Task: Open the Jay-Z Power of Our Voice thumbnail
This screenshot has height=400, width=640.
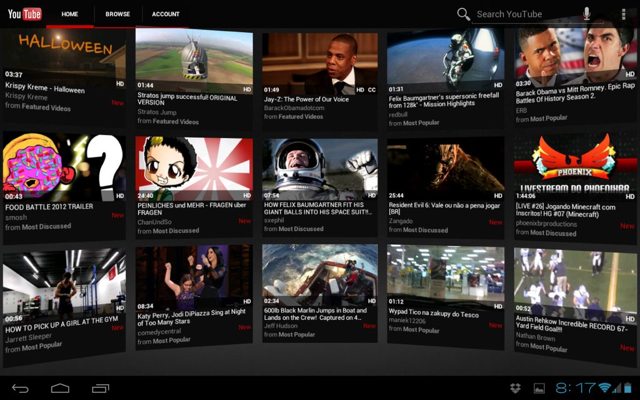Action: [320, 62]
